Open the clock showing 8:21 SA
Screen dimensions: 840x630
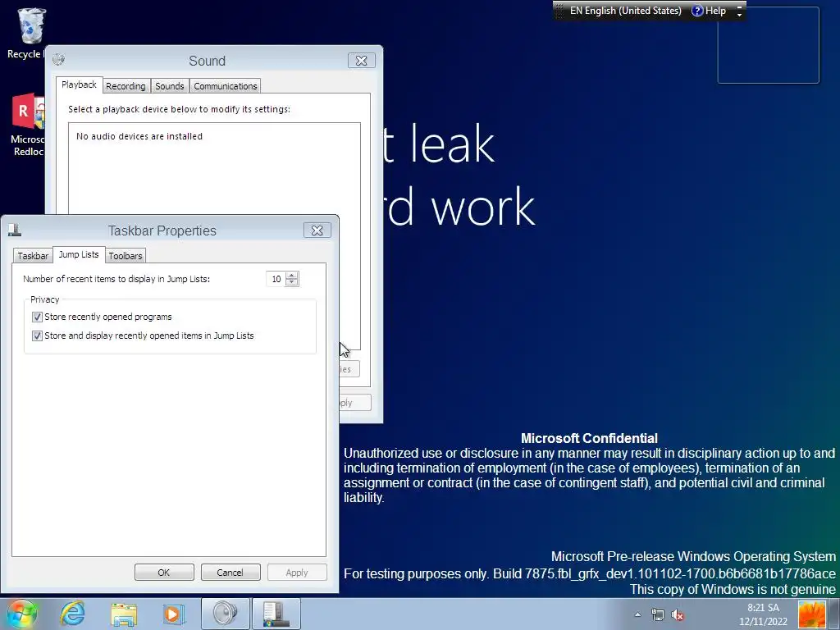point(763,614)
